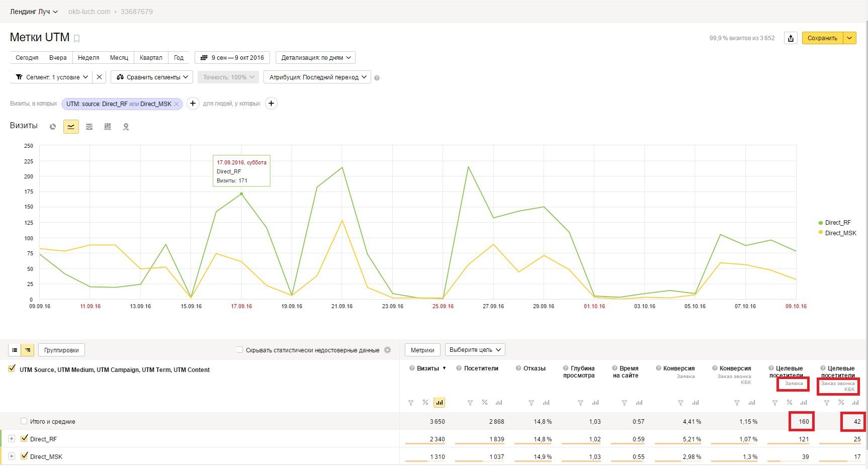The width and height of the screenshot is (868, 469).
Task: Open the Атрибуция: Последний переход dropdown
Action: (317, 77)
